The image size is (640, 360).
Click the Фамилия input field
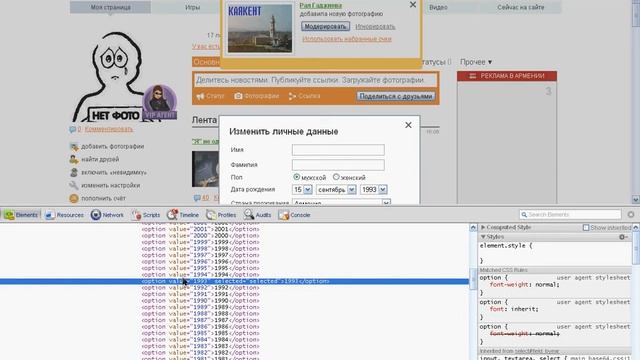coord(338,165)
